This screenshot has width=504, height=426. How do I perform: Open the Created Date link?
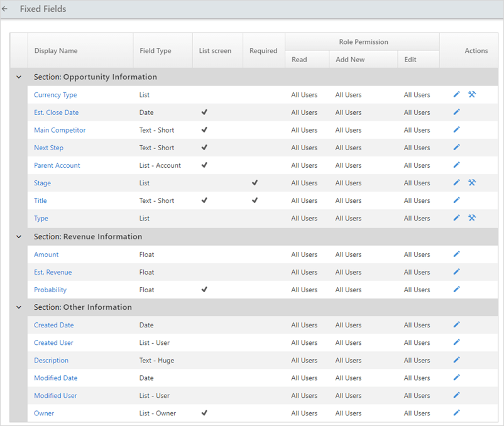(x=53, y=325)
